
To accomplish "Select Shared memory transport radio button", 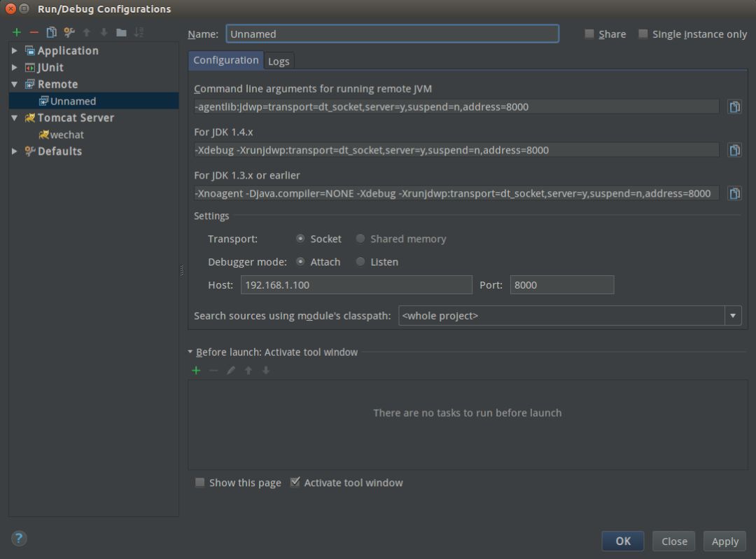I will click(x=360, y=238).
